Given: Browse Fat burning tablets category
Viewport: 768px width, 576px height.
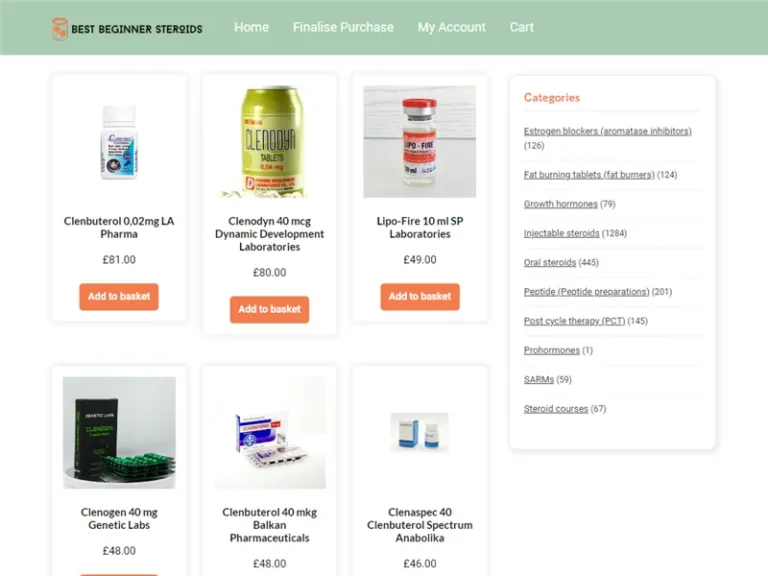Looking at the screenshot, I should click(x=589, y=175).
